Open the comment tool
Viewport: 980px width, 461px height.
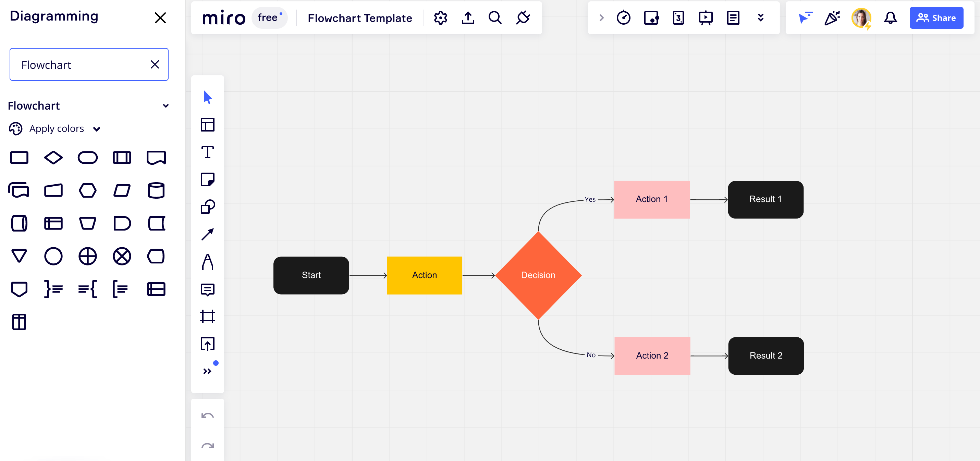tap(207, 290)
